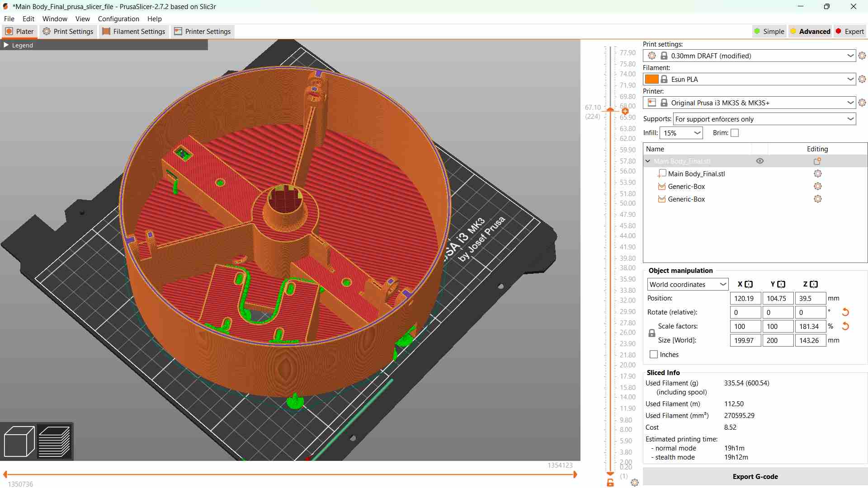Open the Infill percentage dropdown
This screenshot has height=488, width=868.
681,133
